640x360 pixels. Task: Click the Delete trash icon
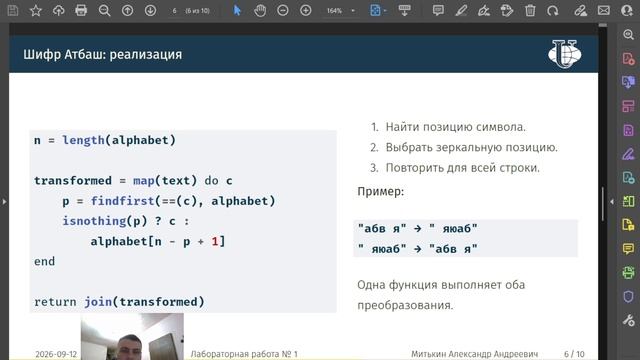point(530,10)
